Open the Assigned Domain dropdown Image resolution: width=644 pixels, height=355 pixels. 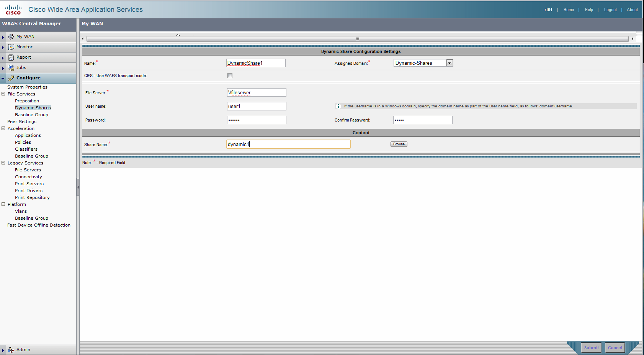449,63
